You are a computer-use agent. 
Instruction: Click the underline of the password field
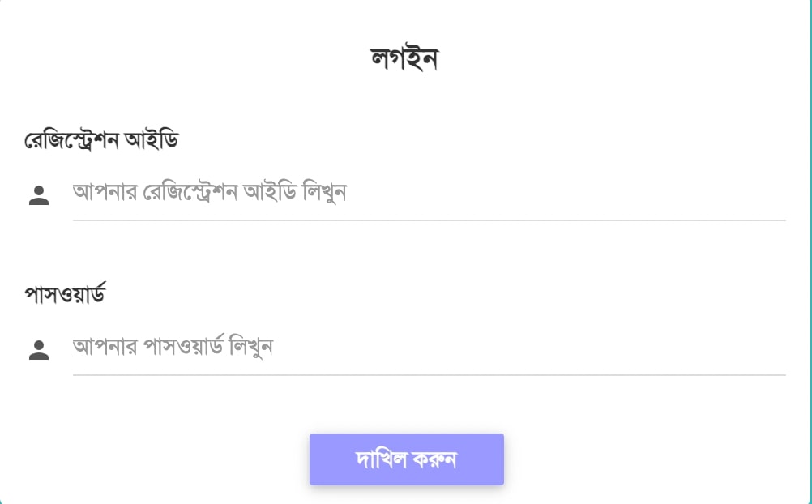(430, 374)
